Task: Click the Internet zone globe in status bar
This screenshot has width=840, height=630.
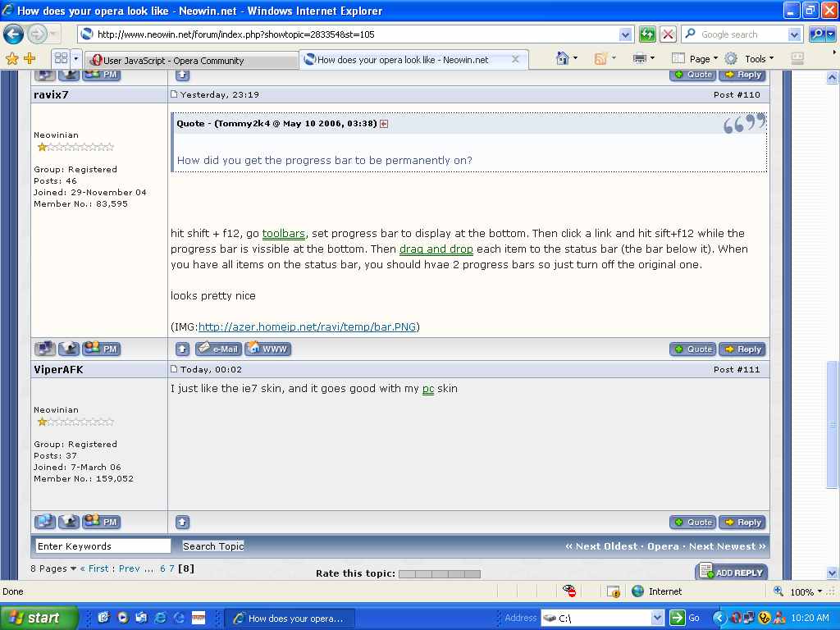Action: tap(637, 591)
